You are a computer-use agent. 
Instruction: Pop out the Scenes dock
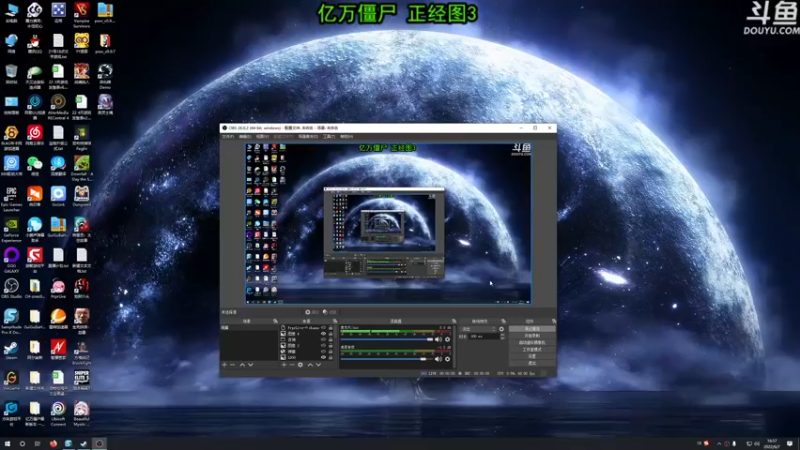tap(276, 321)
